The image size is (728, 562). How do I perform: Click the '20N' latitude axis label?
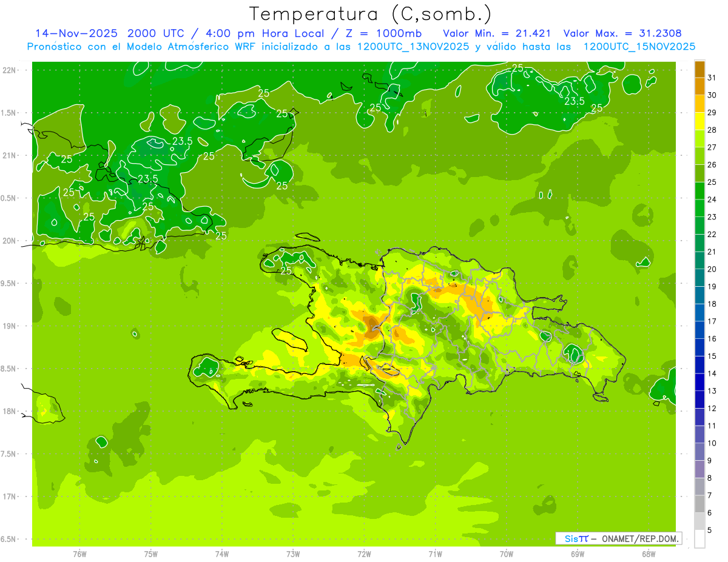tap(10, 241)
